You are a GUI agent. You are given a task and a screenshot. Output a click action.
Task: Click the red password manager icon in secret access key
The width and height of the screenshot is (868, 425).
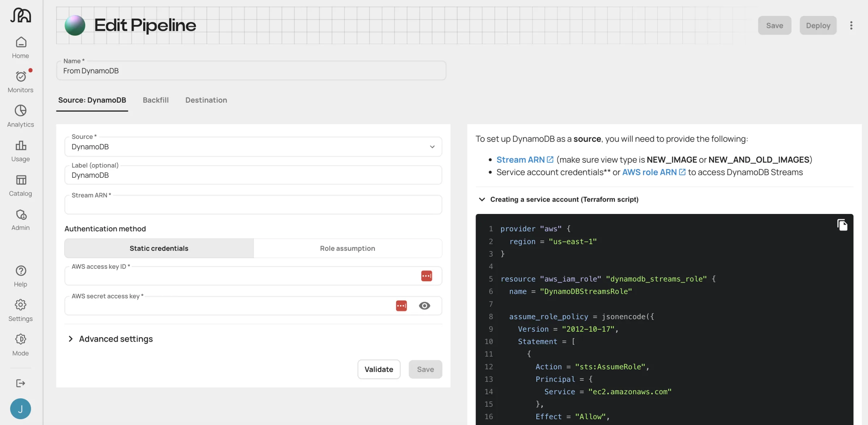pos(401,306)
